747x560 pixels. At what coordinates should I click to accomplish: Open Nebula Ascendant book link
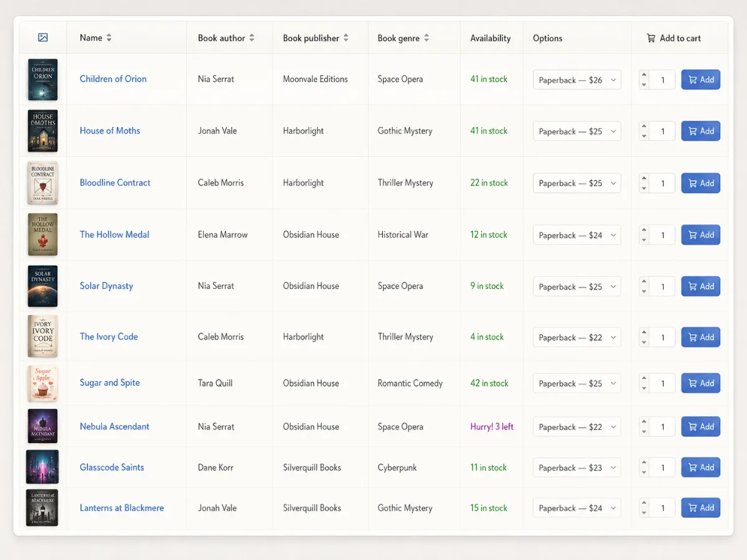point(115,427)
